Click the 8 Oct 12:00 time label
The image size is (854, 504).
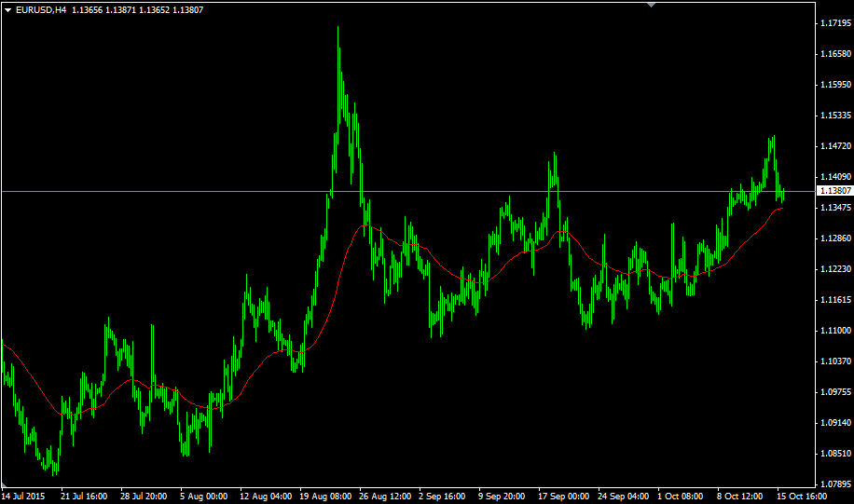pos(739,497)
